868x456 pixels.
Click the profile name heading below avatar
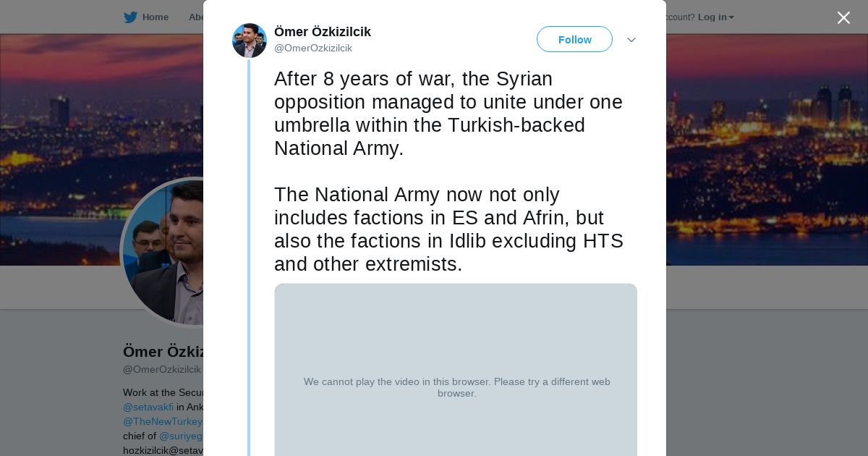tap(163, 352)
